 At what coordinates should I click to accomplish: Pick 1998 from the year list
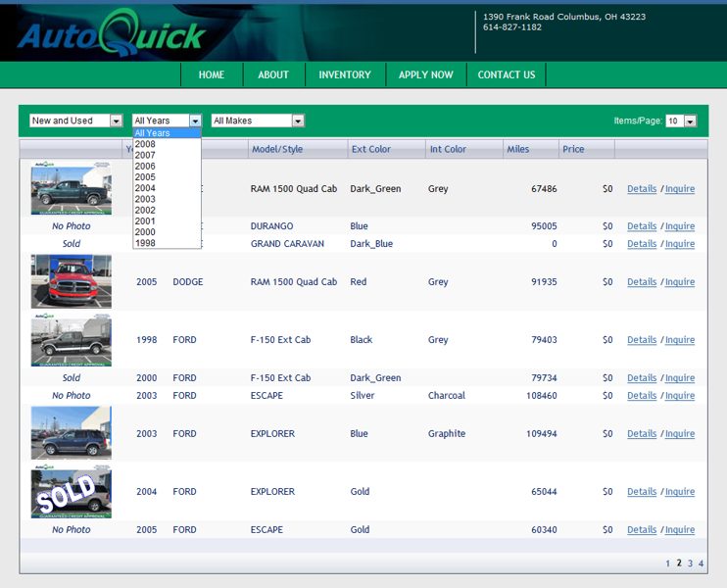click(x=167, y=243)
